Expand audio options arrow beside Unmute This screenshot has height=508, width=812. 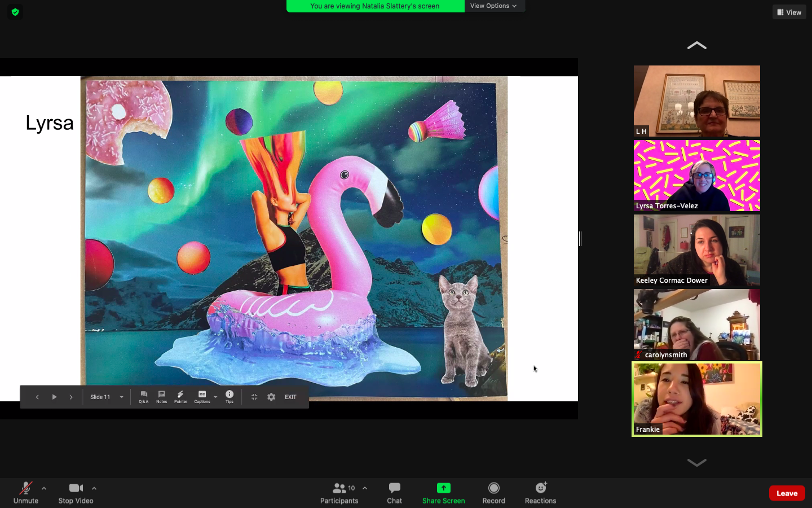44,488
